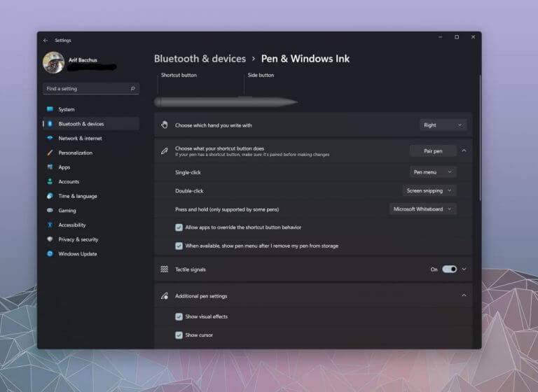Open the writing hand dropdown set to Right
Image resolution: width=538 pixels, height=392 pixels.
click(443, 125)
